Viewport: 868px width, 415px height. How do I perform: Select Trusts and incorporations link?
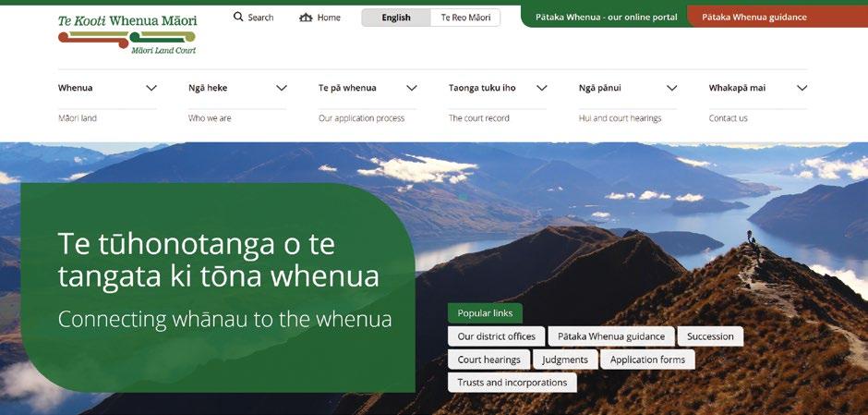[x=512, y=383]
